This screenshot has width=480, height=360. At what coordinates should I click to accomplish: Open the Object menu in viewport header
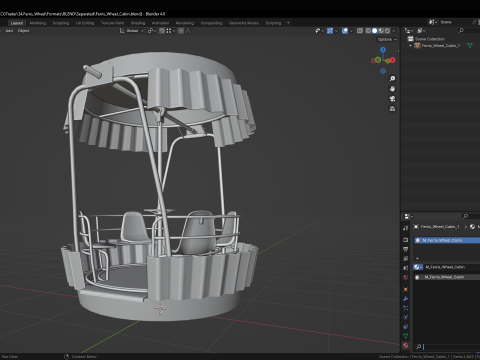click(23, 31)
